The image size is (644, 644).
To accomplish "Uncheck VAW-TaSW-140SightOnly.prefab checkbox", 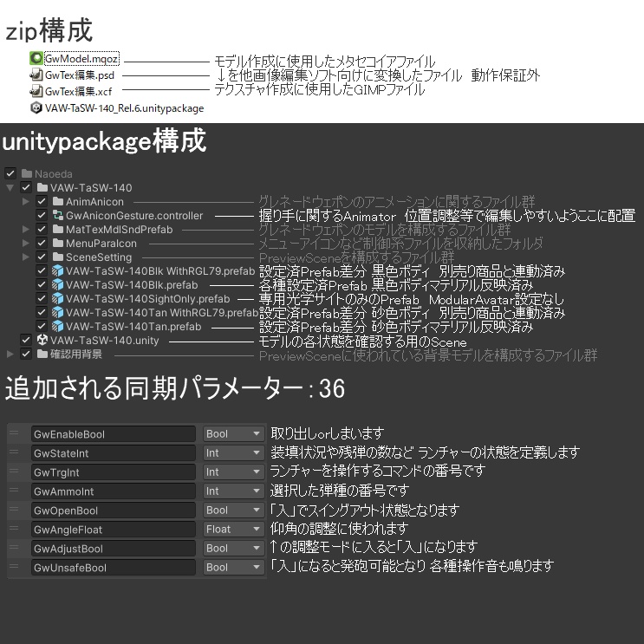I will coord(42,298).
